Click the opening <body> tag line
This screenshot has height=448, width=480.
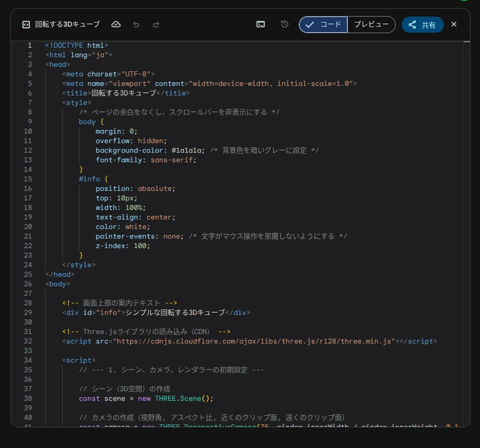[58, 284]
